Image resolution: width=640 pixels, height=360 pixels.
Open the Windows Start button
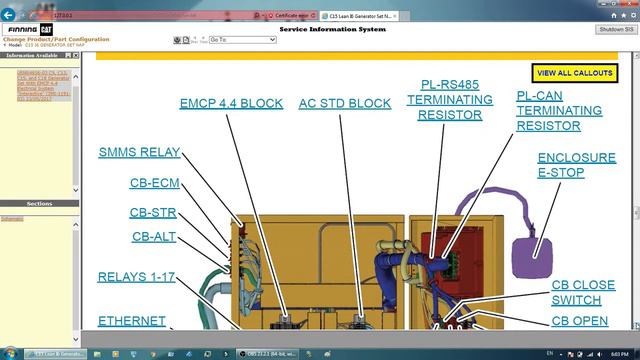pos(10,353)
